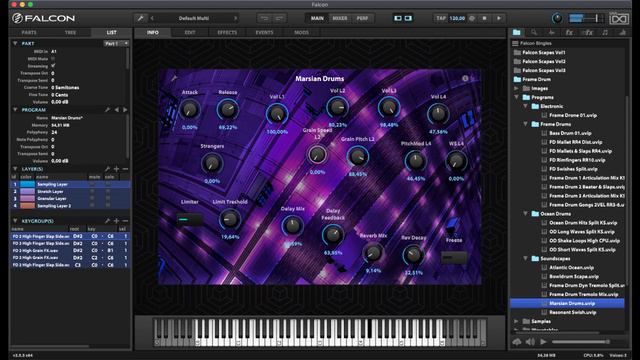This screenshot has width=640, height=360.
Task: Collapse the Ocean Drums folder
Action: click(x=526, y=213)
